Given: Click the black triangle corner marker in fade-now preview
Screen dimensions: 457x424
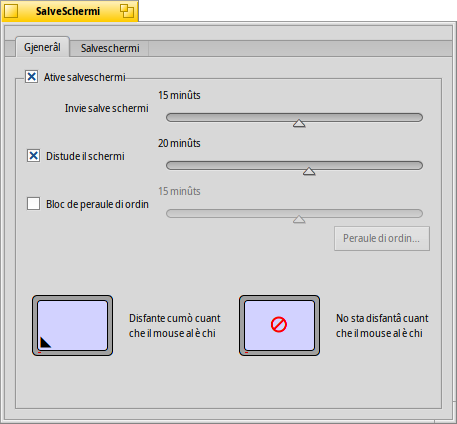Looking at the screenshot, I should [x=45, y=343].
